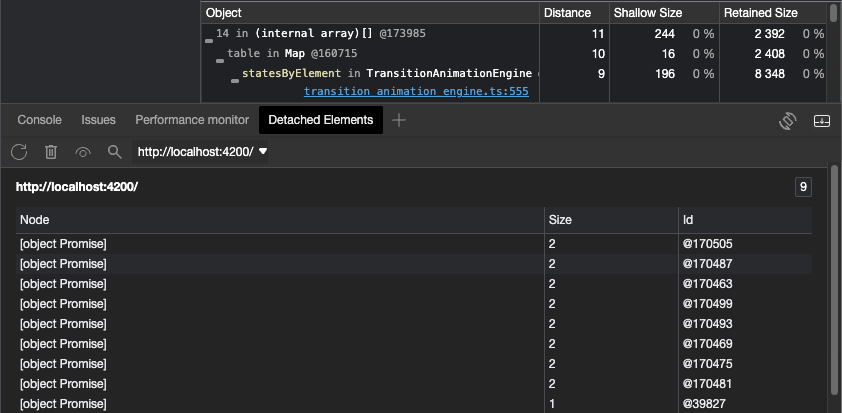Viewport: 842px width, 413px height.
Task: Click the Id column header
Action: (x=745, y=220)
